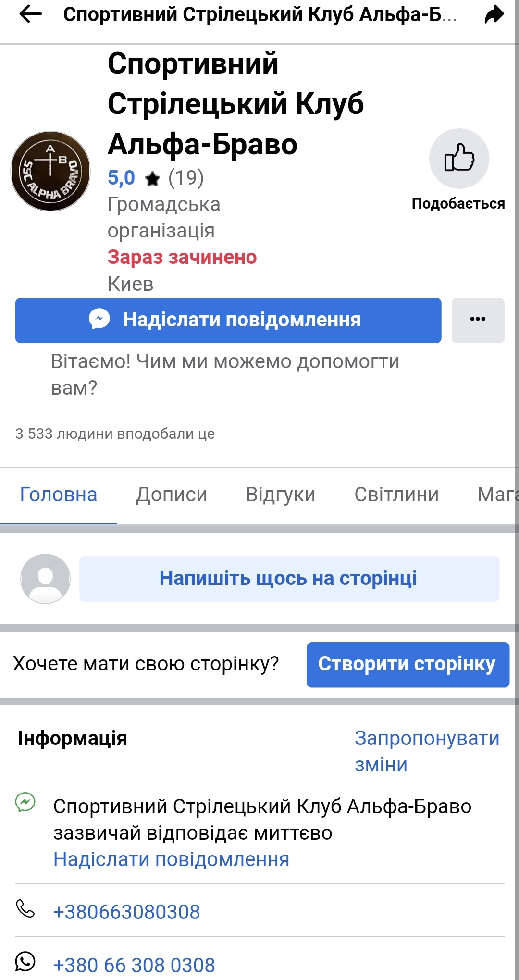The width and height of the screenshot is (519, 980).
Task: Switch to the Відгуки tab
Action: (281, 495)
